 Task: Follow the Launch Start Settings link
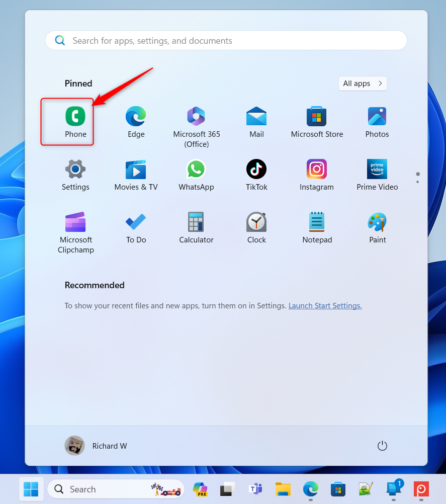click(x=325, y=306)
